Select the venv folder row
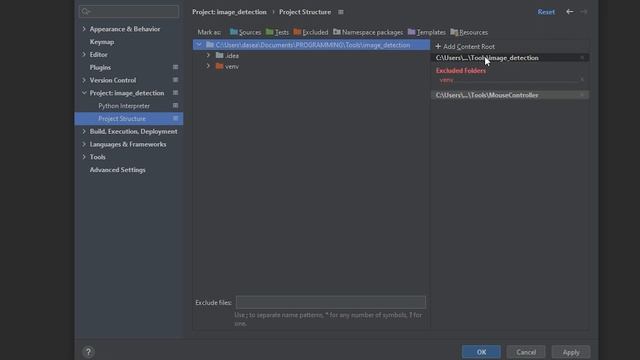Image resolution: width=640 pixels, height=360 pixels. coord(311,66)
